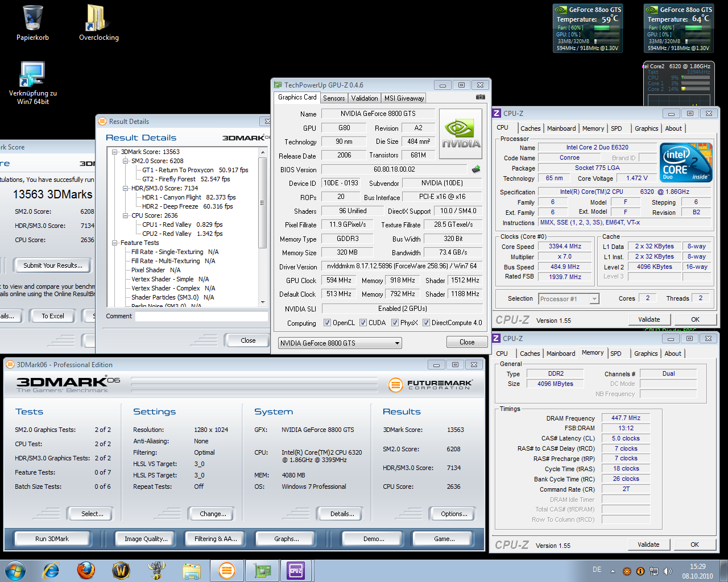
Task: Toggle the DirectCompute 4.0 checkbox
Action: [426, 323]
